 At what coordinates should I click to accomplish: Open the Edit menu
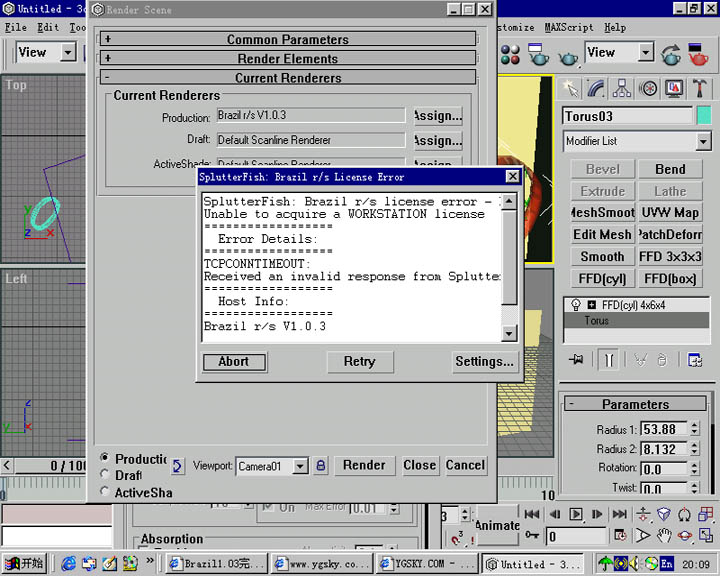[48, 28]
